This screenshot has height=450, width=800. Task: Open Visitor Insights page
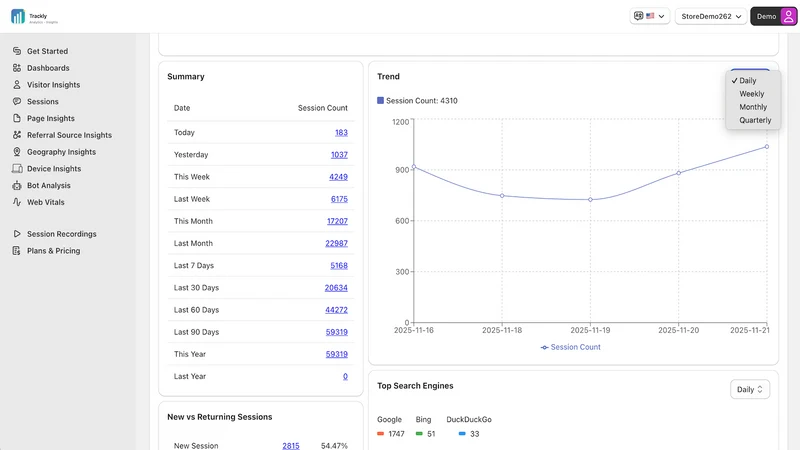[54, 85]
